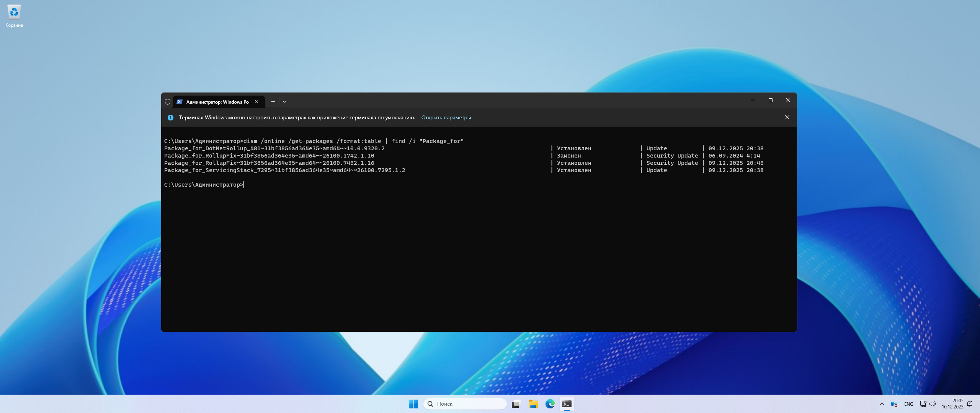Switch the ENG input language indicator
This screenshot has width=980, height=413.
coord(908,404)
